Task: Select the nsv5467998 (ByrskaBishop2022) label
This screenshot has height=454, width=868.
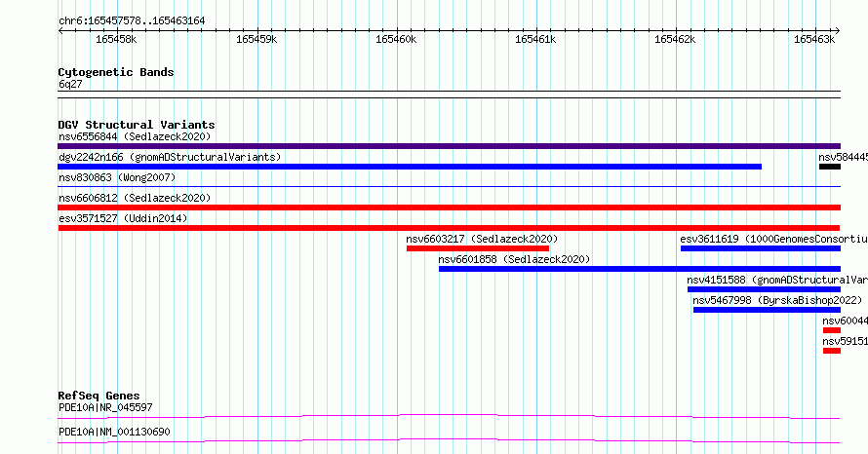Action: tap(777, 300)
